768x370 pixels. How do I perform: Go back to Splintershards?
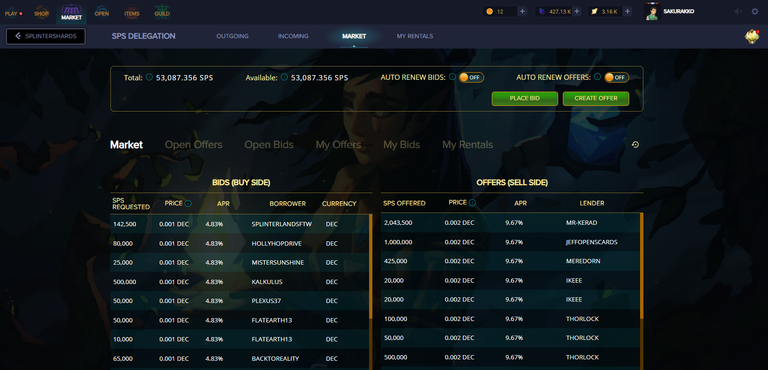[x=46, y=36]
